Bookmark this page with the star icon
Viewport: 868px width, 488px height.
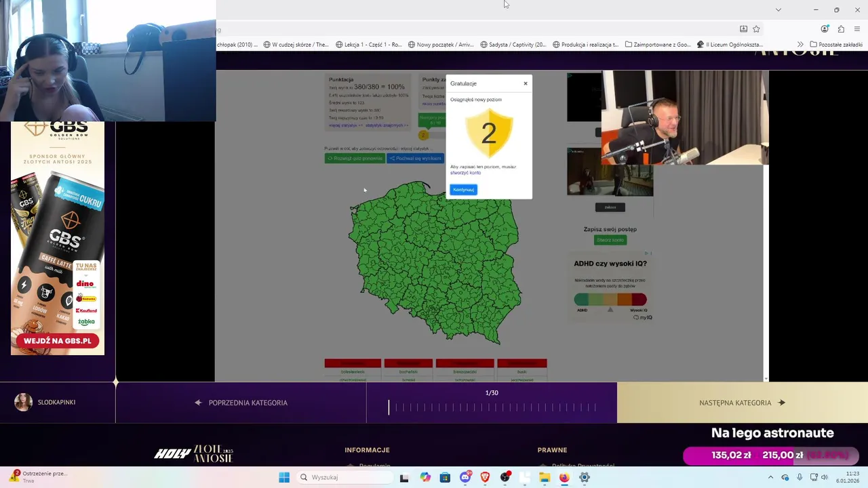[756, 29]
